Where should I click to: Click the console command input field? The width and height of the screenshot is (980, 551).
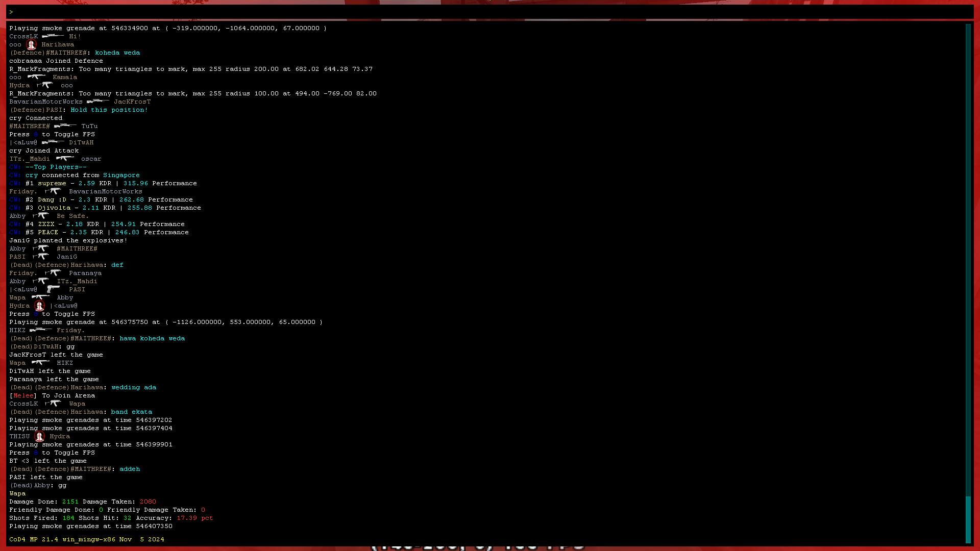(490, 12)
